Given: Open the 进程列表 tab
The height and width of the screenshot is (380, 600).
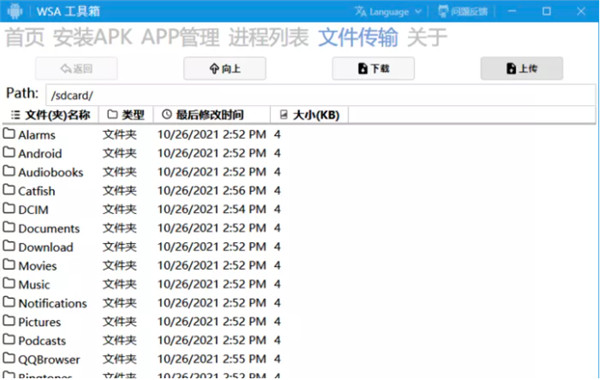Looking at the screenshot, I should [x=269, y=38].
